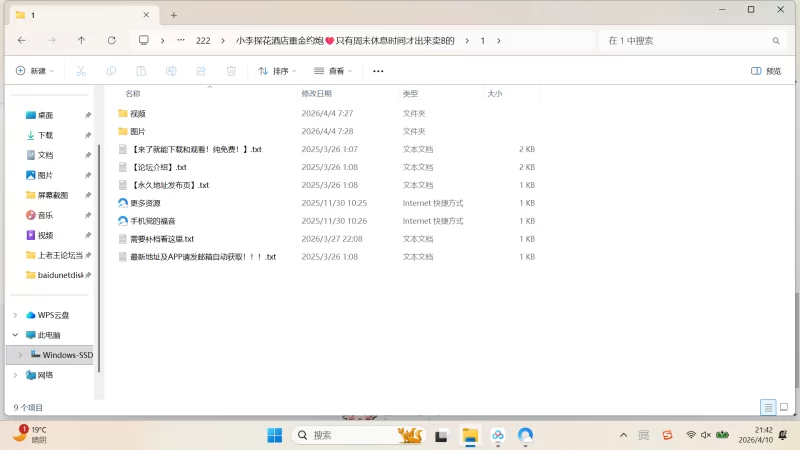This screenshot has height=450, width=800.
Task: Click the ellipsis before 222 in the address bar
Action: click(x=180, y=41)
